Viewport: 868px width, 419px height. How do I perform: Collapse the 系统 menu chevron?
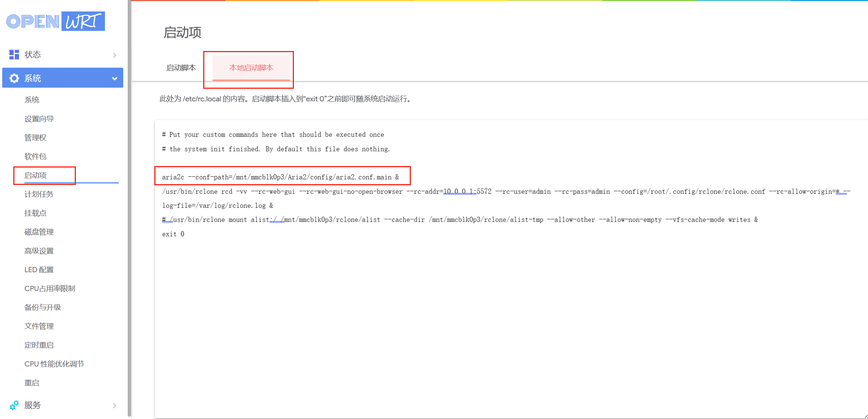pos(114,78)
